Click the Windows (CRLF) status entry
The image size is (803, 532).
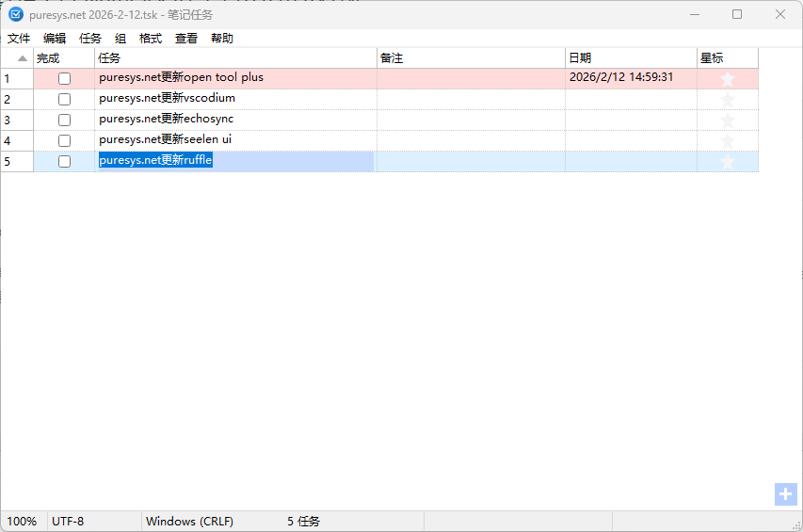[189, 522]
